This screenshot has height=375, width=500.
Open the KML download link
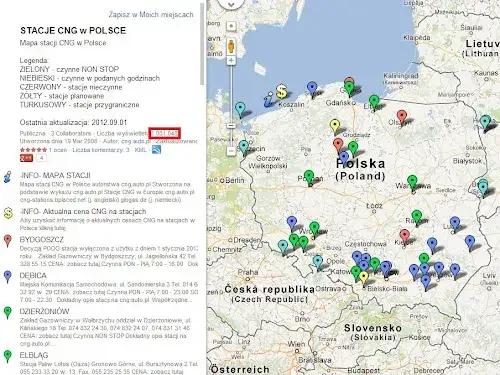[x=141, y=150]
